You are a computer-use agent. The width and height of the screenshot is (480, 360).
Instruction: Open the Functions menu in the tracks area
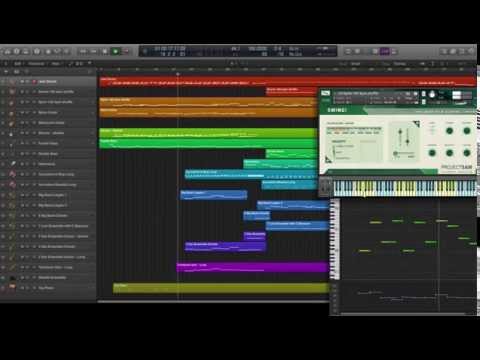(36, 63)
